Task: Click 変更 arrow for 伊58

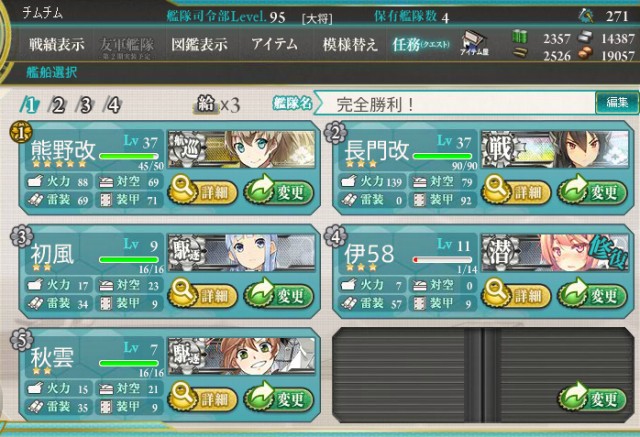Action: 593,295
